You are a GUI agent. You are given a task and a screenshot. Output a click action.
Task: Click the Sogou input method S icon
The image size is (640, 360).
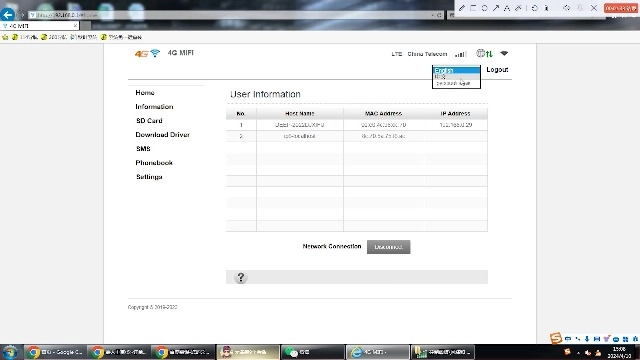[x=556, y=338]
